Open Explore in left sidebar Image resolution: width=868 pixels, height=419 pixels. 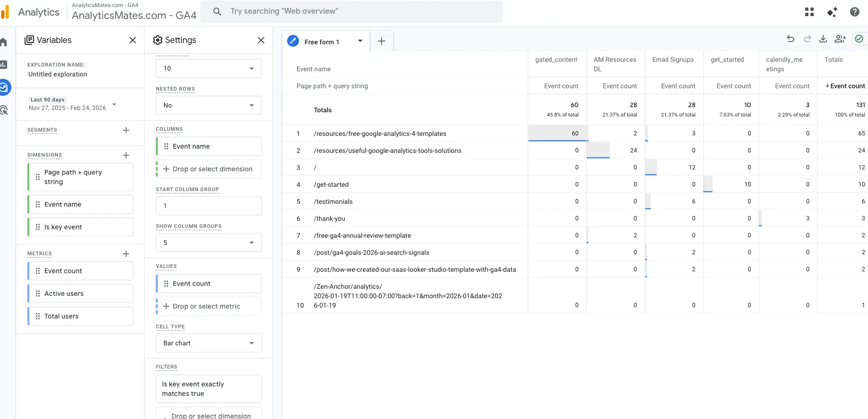4,87
